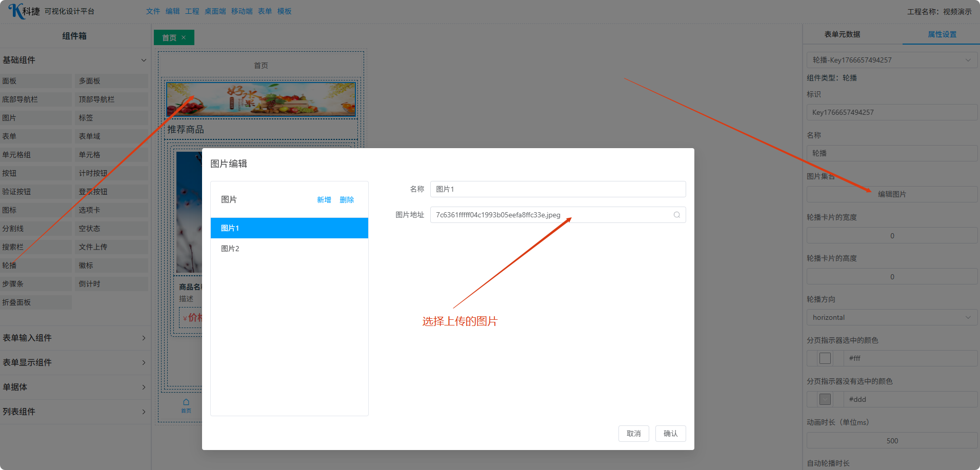Collapse the 基础组件 section

tap(144, 60)
